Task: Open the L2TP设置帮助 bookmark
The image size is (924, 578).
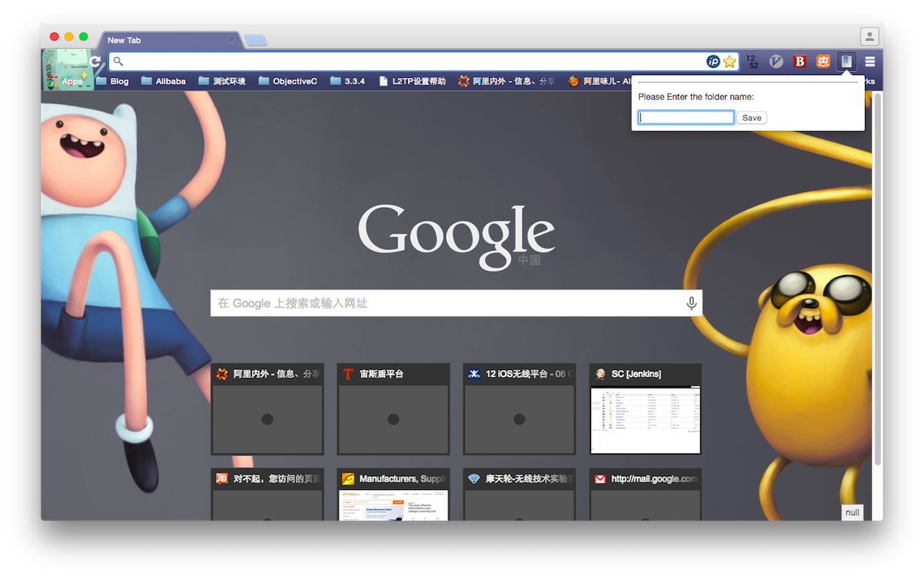Action: 412,82
